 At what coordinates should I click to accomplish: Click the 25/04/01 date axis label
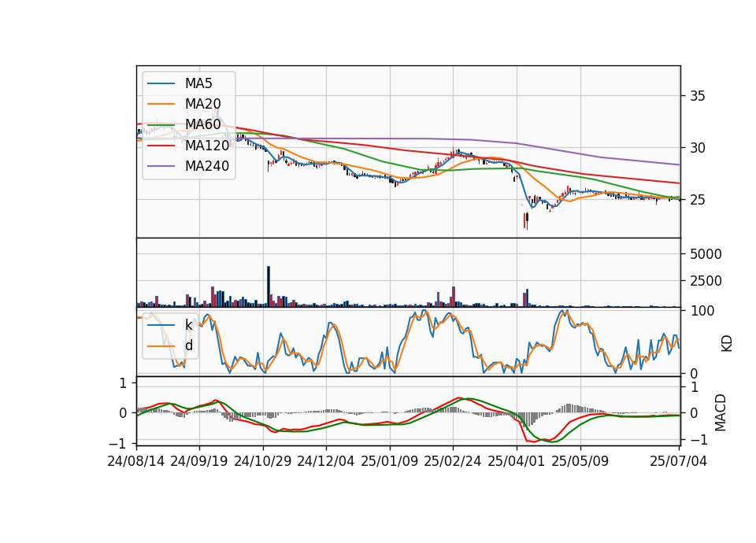517,461
